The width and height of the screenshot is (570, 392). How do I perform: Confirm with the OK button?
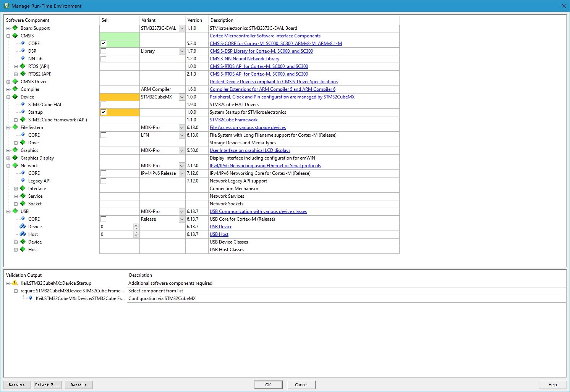pos(268,385)
